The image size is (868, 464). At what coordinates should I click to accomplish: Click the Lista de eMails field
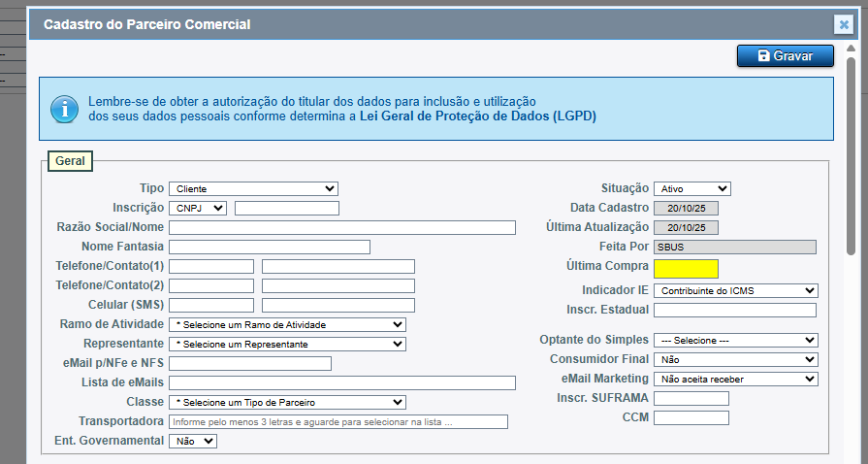click(342, 382)
